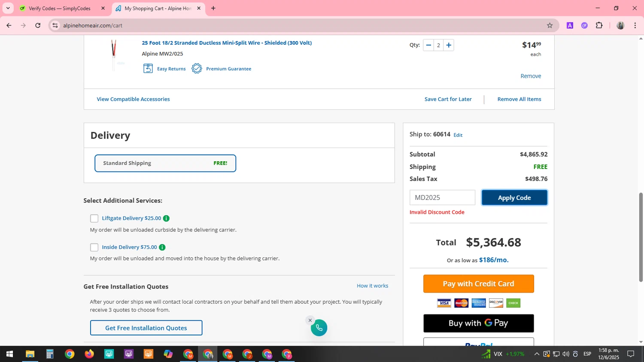
Task: Click the address bar URL
Action: (93, 25)
